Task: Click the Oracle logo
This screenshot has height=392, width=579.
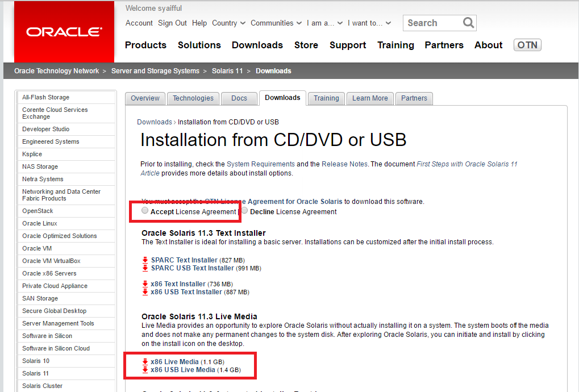Action: pyautogui.click(x=64, y=32)
